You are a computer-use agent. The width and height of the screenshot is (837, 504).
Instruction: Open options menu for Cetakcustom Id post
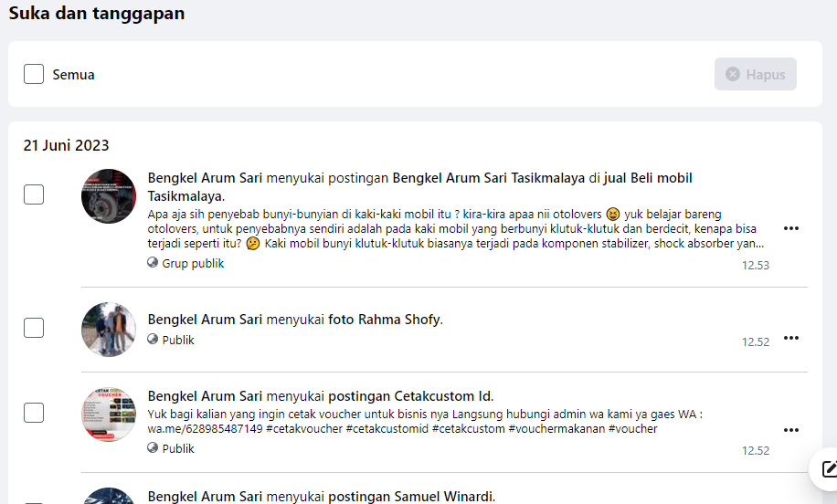point(790,430)
